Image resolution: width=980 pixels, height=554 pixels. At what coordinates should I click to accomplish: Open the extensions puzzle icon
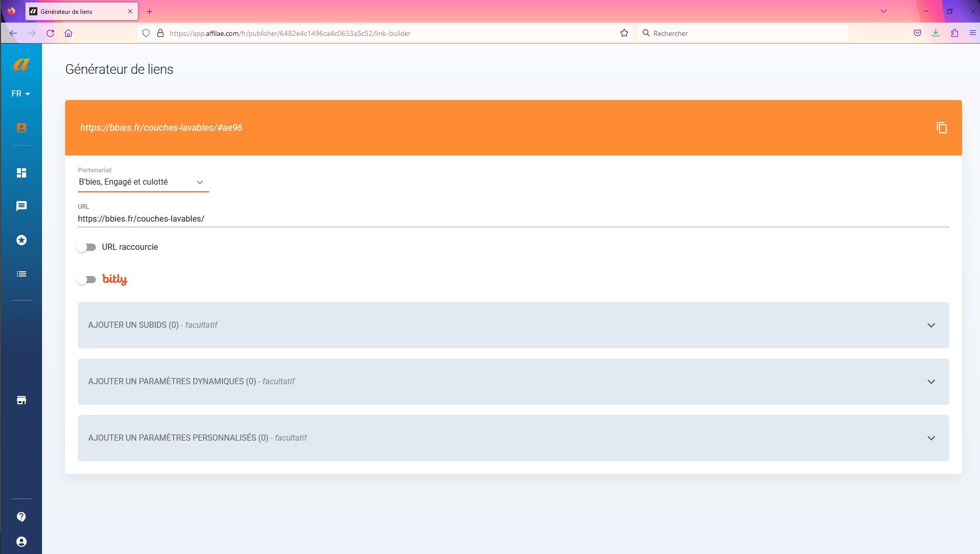[x=954, y=33]
